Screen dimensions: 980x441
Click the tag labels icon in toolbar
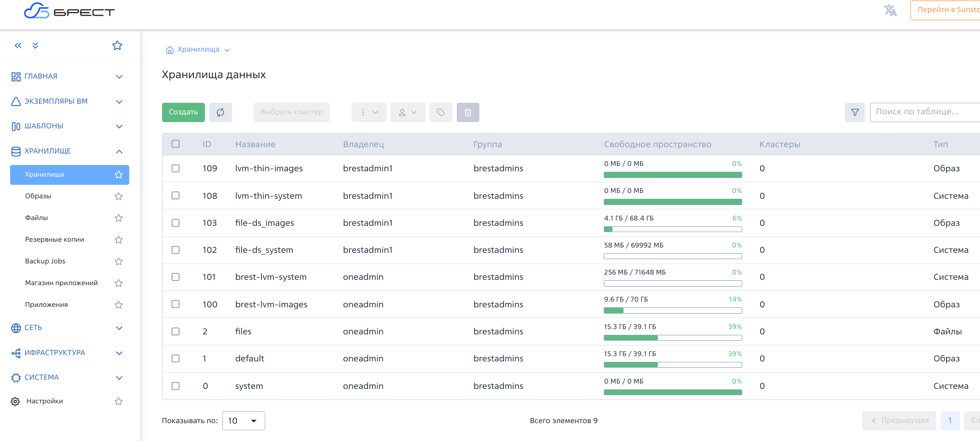(x=441, y=112)
